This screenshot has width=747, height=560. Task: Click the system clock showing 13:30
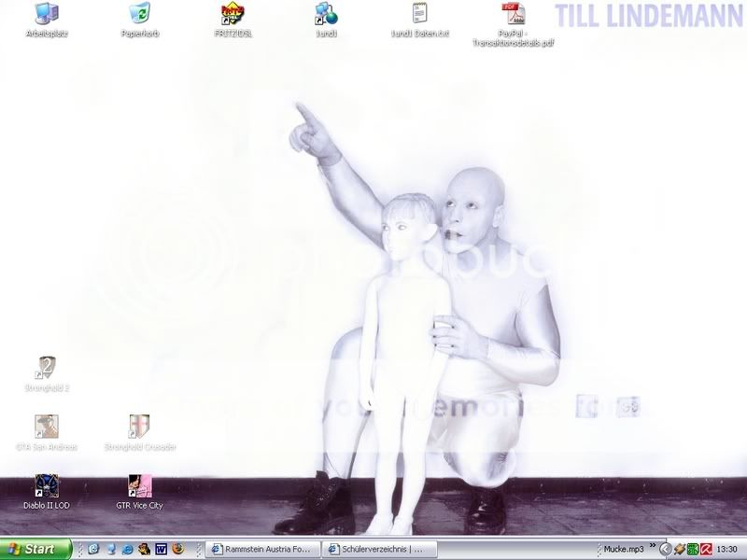(x=728, y=549)
